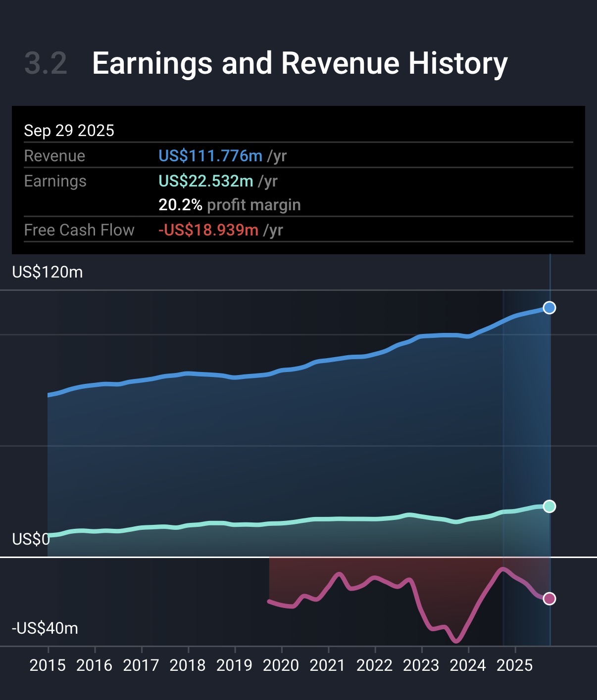Jump to 2020 on the timeline axis
This screenshot has width=597, height=700.
click(x=281, y=665)
